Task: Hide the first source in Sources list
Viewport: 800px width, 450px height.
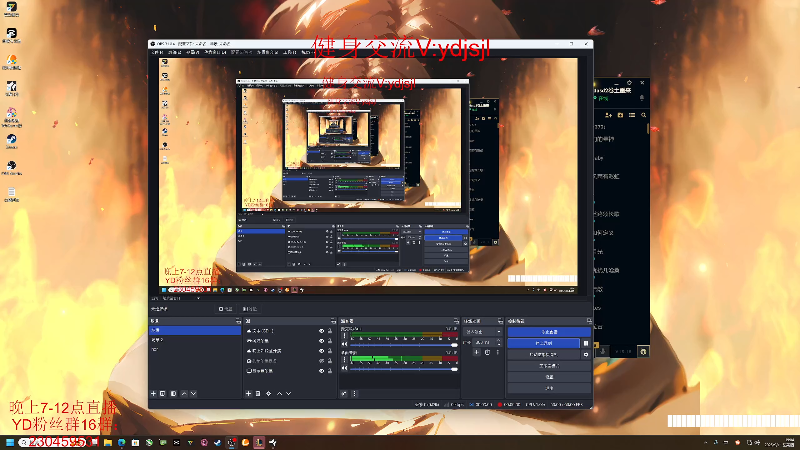Action: [321, 331]
